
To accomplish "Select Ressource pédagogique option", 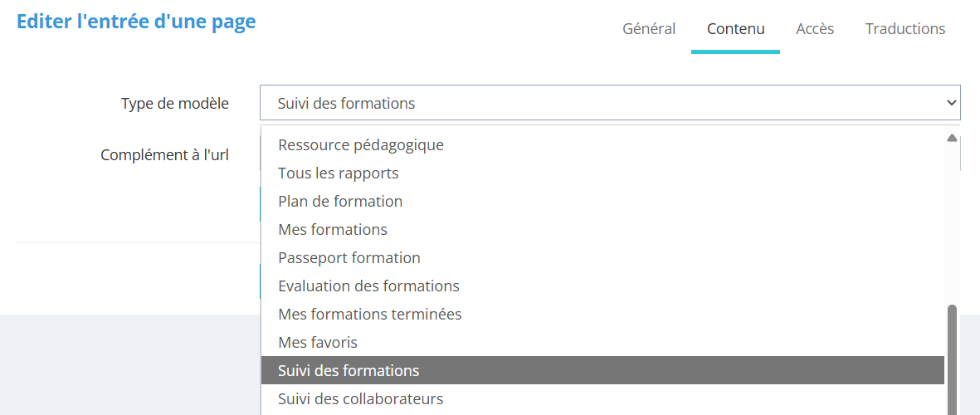I will click(x=361, y=145).
